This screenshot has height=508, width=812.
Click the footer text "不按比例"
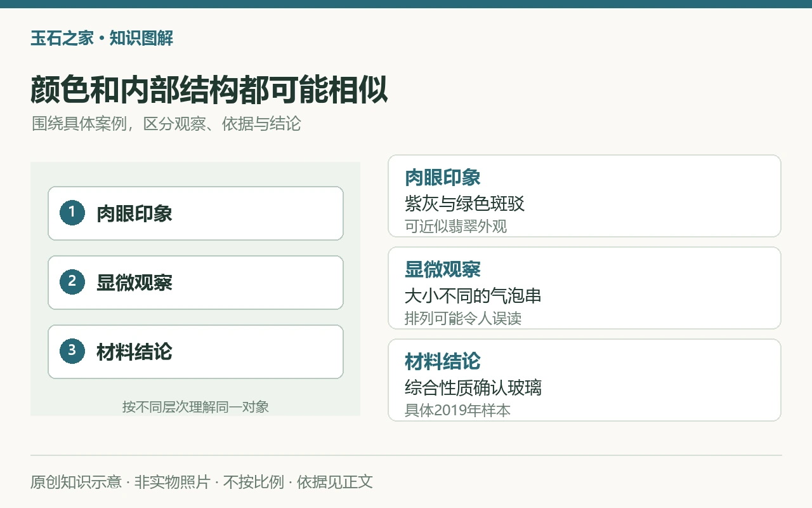(253, 482)
